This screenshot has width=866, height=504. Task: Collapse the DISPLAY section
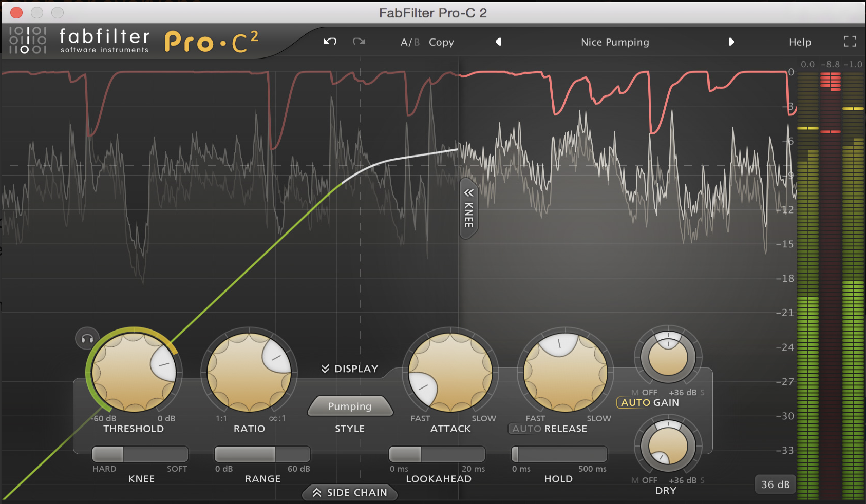pyautogui.click(x=350, y=369)
